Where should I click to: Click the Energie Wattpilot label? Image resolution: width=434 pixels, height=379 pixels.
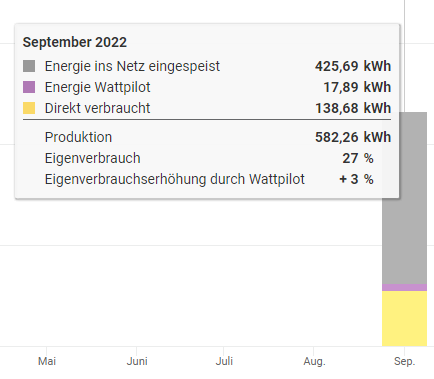98,87
